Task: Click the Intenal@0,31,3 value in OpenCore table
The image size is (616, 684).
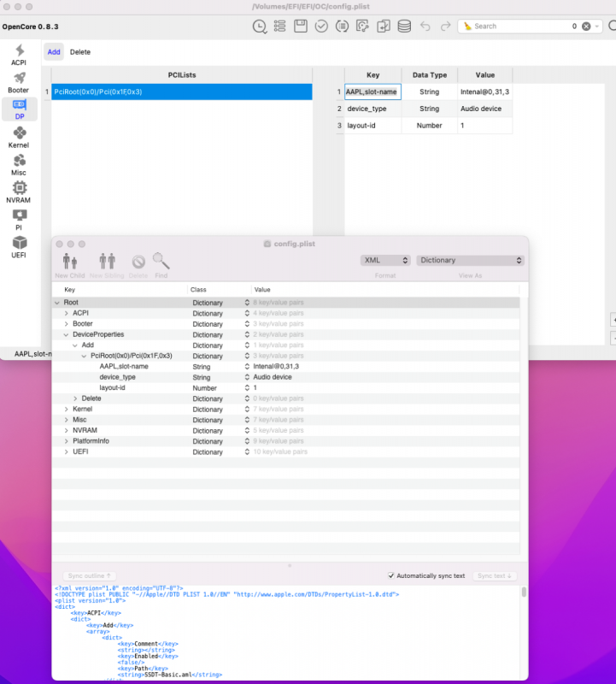Action: pos(484,92)
